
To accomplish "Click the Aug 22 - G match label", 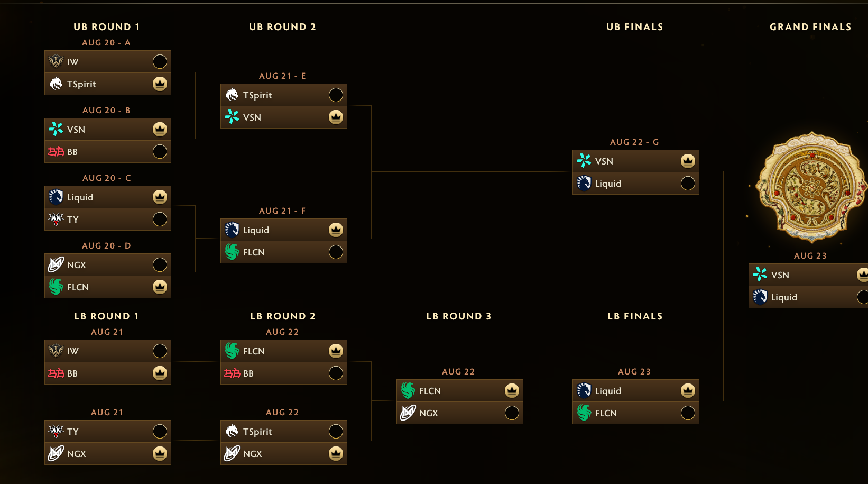I will coord(634,142).
